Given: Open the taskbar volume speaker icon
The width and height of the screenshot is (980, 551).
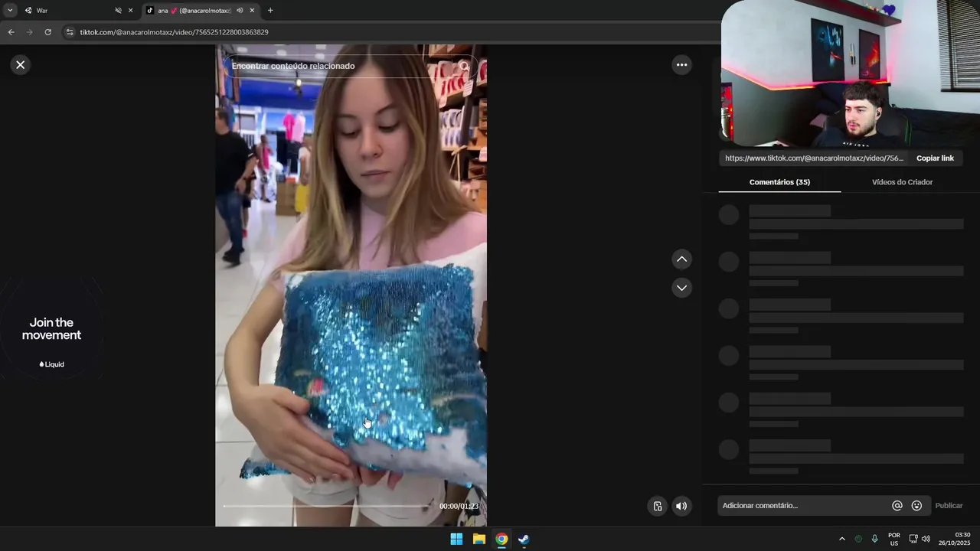Looking at the screenshot, I should pos(926,539).
